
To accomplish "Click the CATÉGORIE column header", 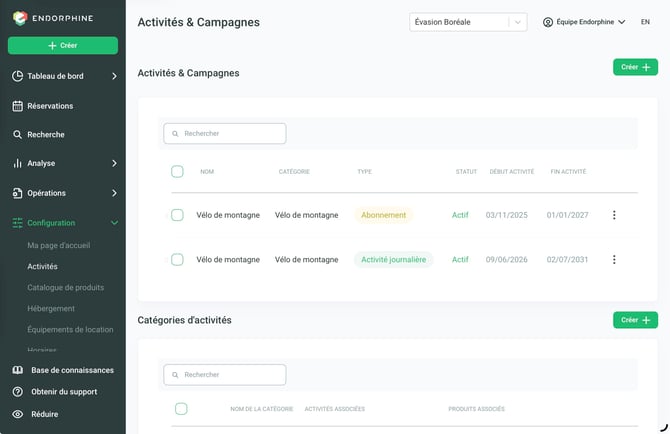I will click(294, 172).
